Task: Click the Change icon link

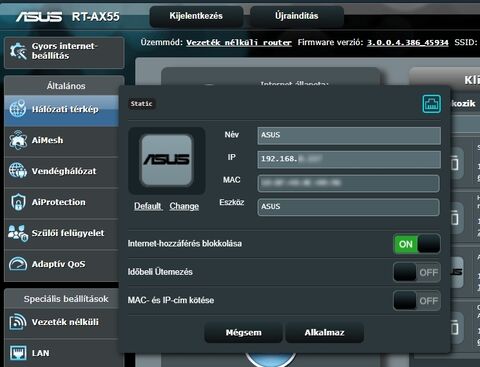Action: click(184, 206)
